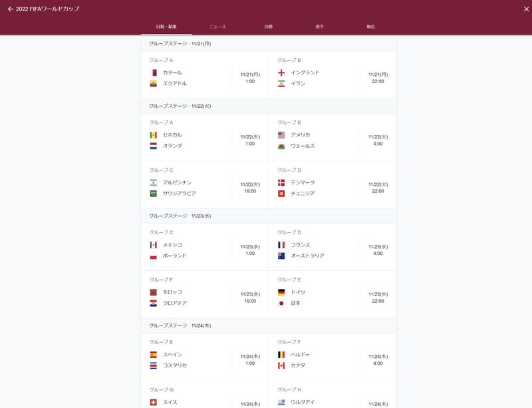Click the Argentina flag icon
Image resolution: width=532 pixels, height=408 pixels.
[x=154, y=182]
